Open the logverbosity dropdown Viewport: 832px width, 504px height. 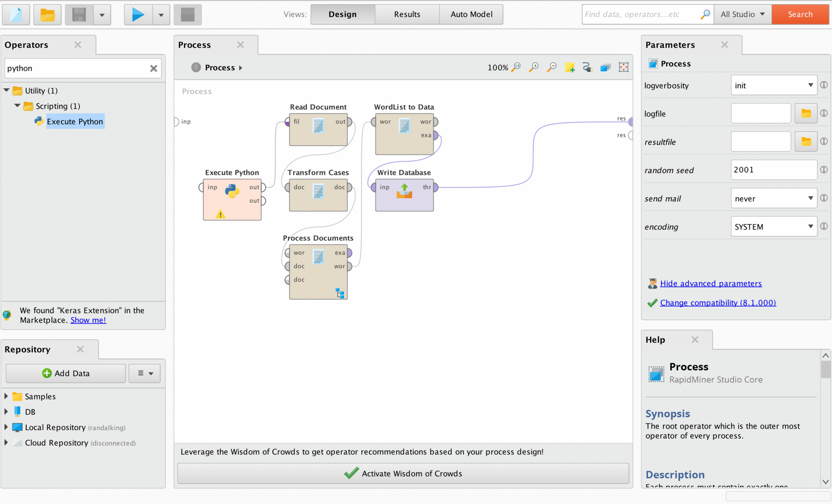tap(774, 85)
